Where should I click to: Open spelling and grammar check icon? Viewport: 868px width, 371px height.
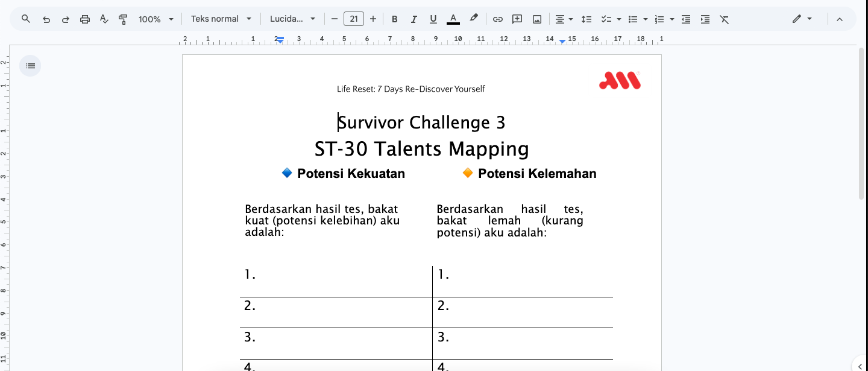104,19
